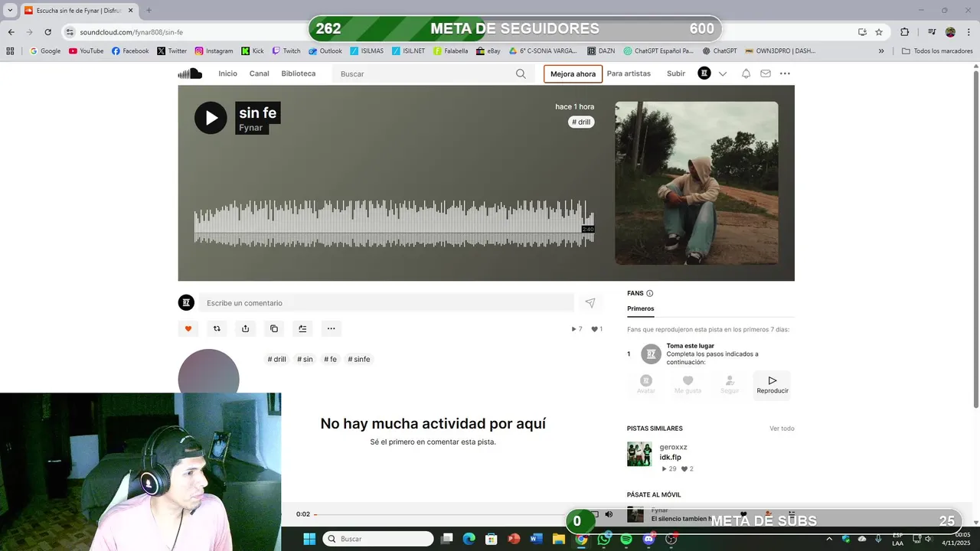Open the messages envelope icon

766,73
